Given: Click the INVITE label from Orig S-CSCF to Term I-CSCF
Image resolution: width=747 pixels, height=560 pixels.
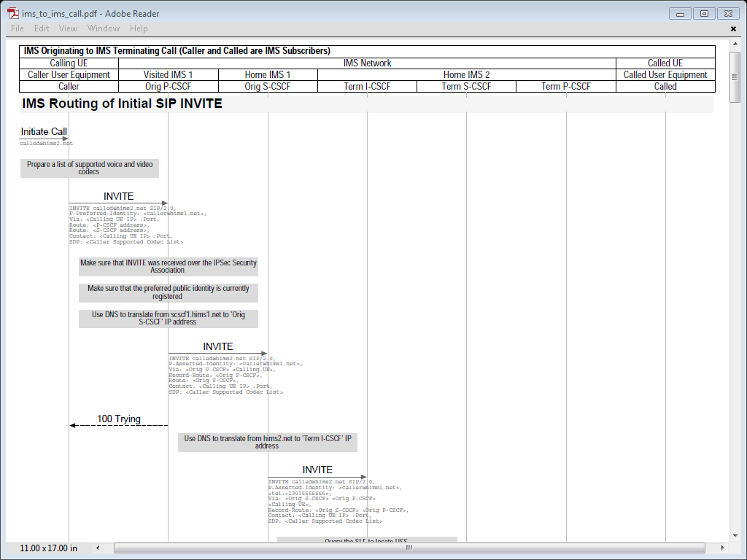Looking at the screenshot, I should tap(317, 470).
